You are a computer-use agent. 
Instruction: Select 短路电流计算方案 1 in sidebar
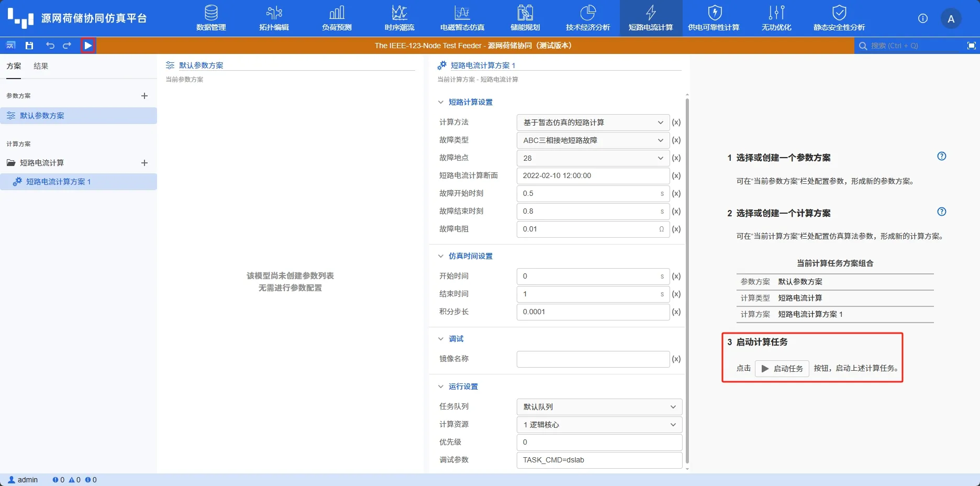pyautogui.click(x=79, y=182)
